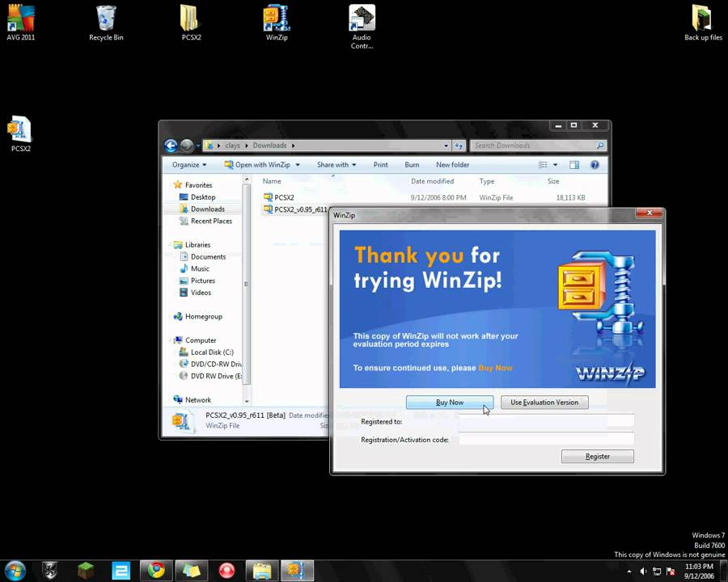Open the AVG 2011 desktop icon
Viewport: 728px width, 582px height.
21,19
